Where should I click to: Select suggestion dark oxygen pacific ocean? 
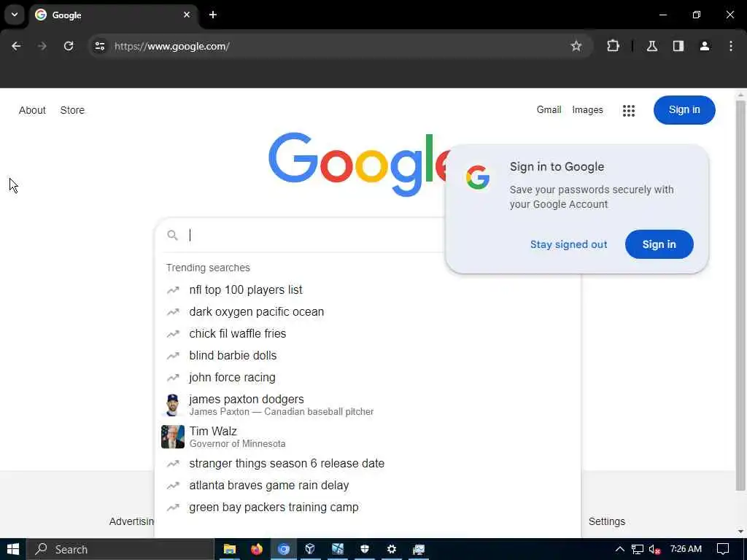(x=368, y=312)
